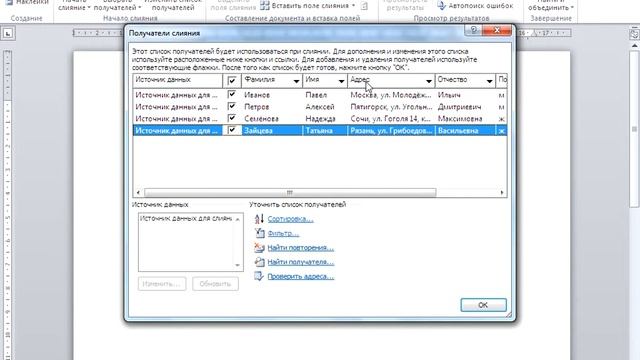Uncheck the Петров recipient checkbox
The width and height of the screenshot is (640, 360).
[x=232, y=107]
